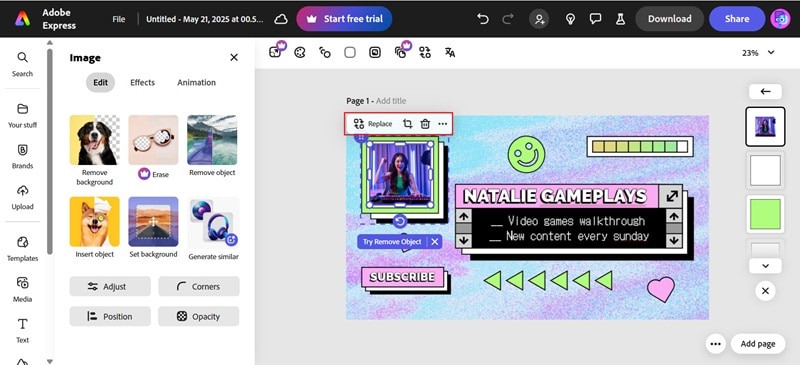Screen dimensions: 800x365
Task: Open the Position settings
Action: coord(110,317)
